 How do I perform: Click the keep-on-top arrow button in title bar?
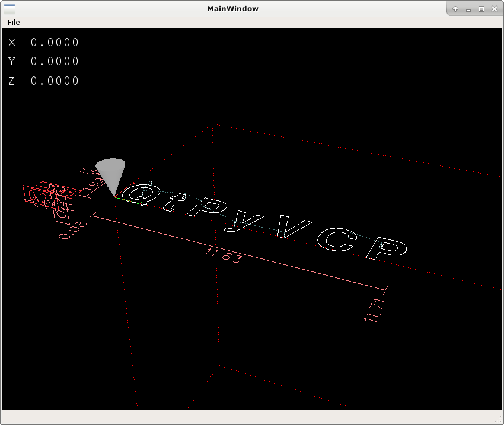(x=455, y=9)
